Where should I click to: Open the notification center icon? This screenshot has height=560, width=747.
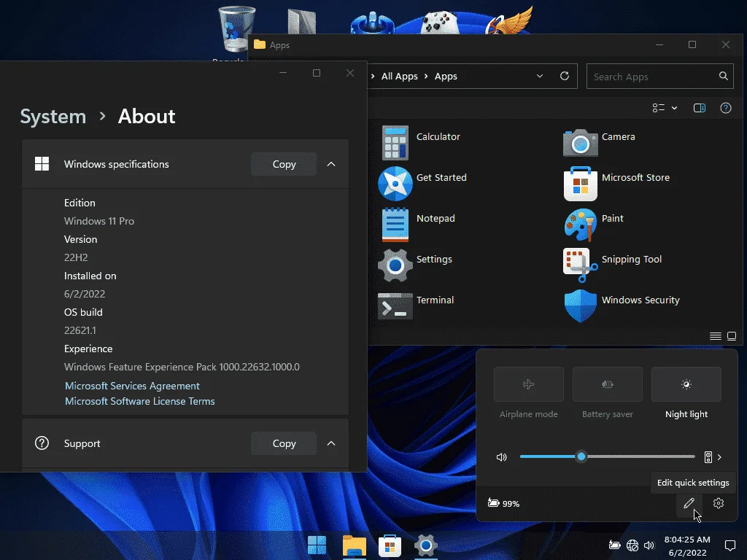click(729, 545)
